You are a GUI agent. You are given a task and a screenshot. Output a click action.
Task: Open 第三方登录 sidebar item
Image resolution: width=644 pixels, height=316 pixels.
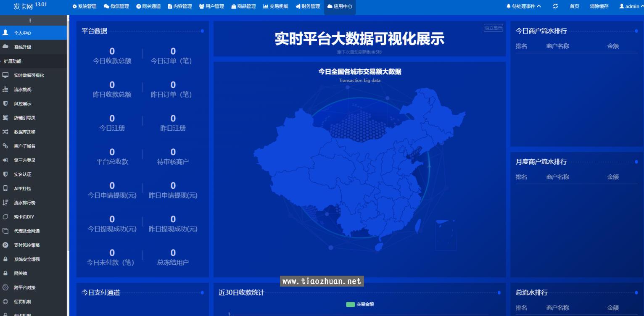point(33,160)
